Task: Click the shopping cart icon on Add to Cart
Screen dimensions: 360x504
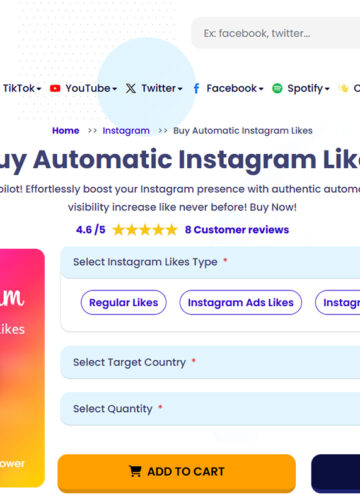Action: 135,471
